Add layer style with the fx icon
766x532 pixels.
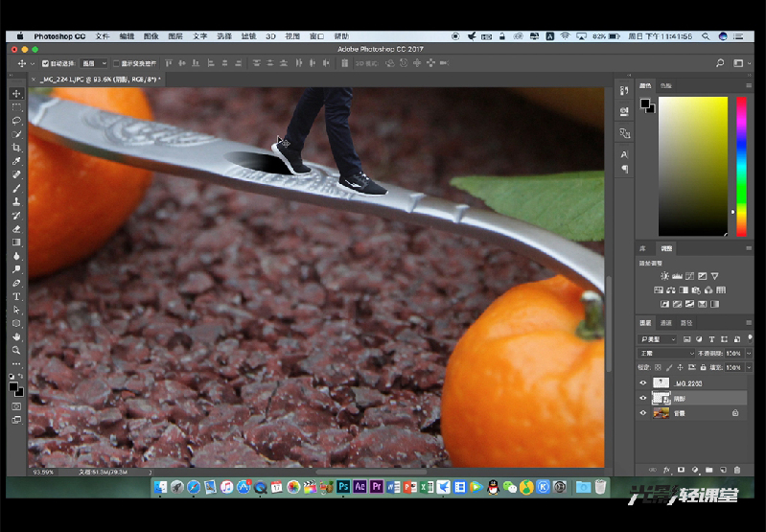pos(666,470)
